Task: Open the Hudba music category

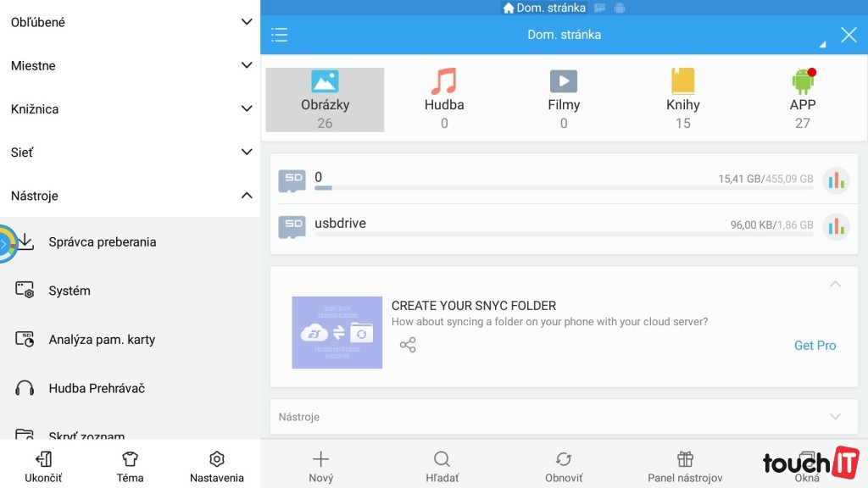Action: coord(444,100)
